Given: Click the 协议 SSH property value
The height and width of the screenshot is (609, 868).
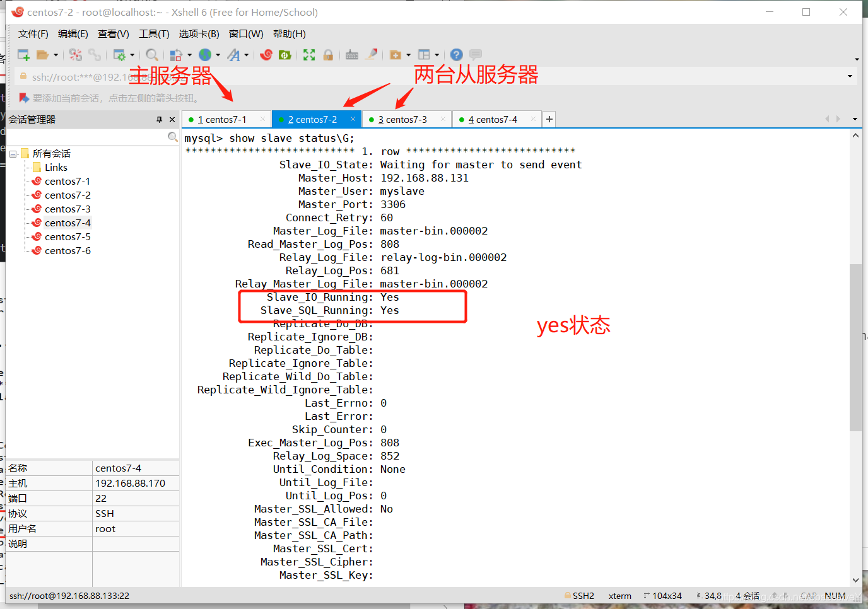Looking at the screenshot, I should pos(105,514).
